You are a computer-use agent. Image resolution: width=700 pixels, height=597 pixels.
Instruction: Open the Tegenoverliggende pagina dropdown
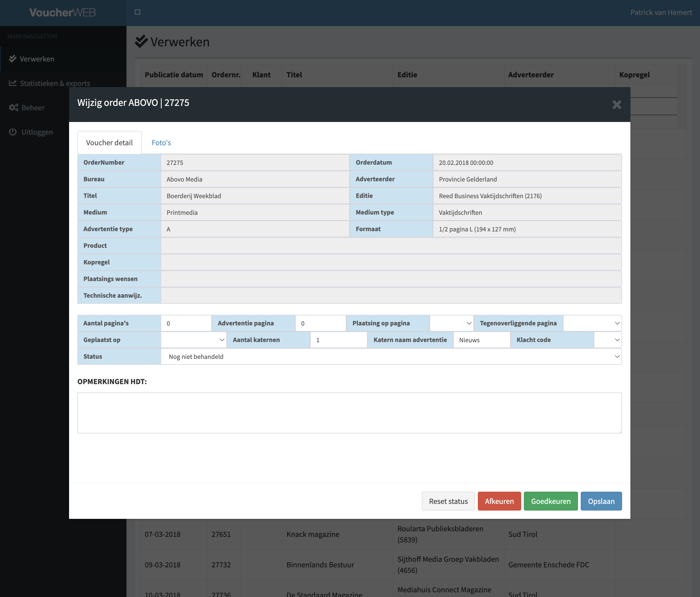pyautogui.click(x=592, y=323)
